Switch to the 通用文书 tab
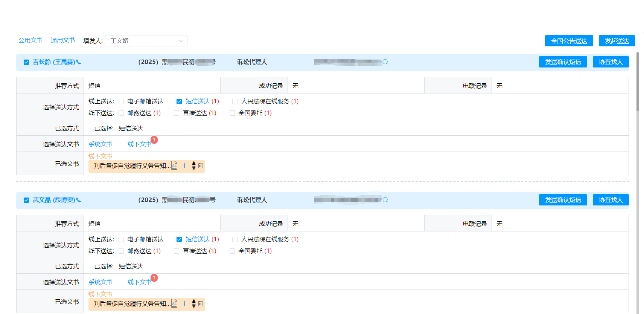Screen dimensions: 644x314 tap(63, 40)
